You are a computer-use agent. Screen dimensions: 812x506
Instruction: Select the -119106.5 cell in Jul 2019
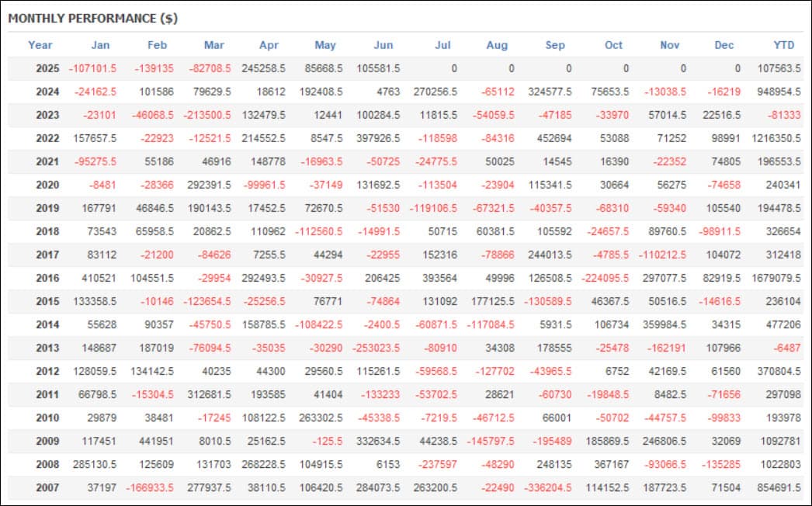pos(433,208)
